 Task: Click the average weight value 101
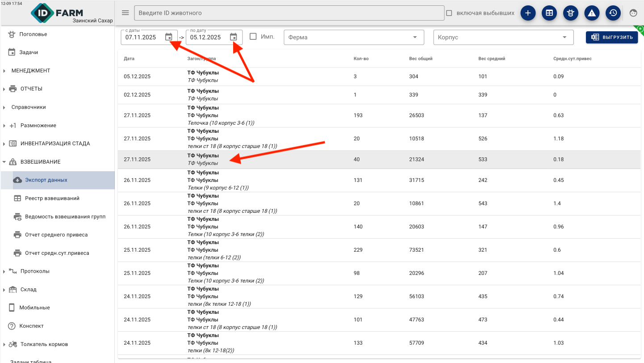point(483,76)
